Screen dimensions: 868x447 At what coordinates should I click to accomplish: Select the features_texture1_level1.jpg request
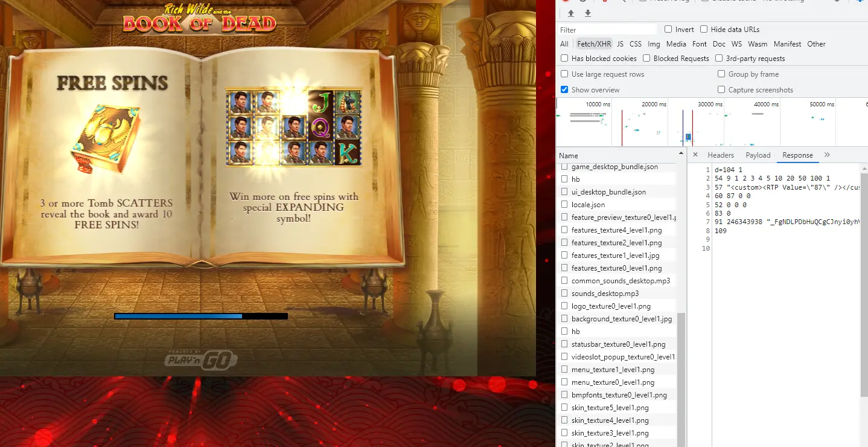click(x=617, y=256)
